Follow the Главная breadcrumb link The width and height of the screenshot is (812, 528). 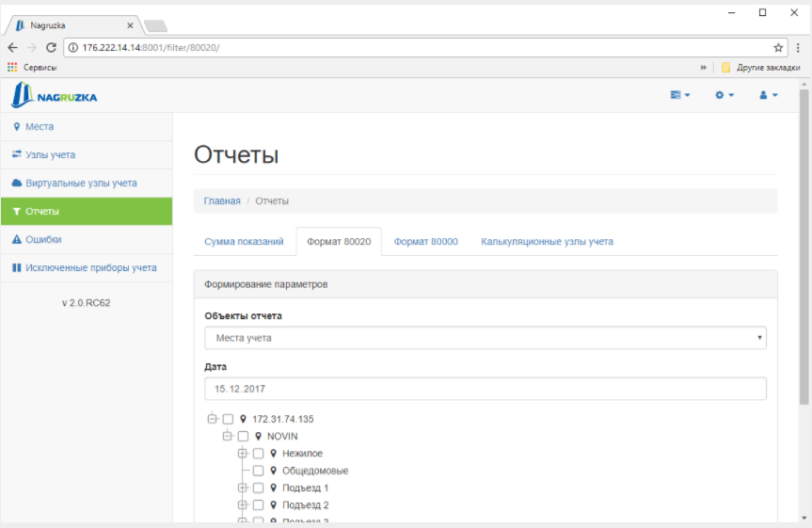pos(222,201)
